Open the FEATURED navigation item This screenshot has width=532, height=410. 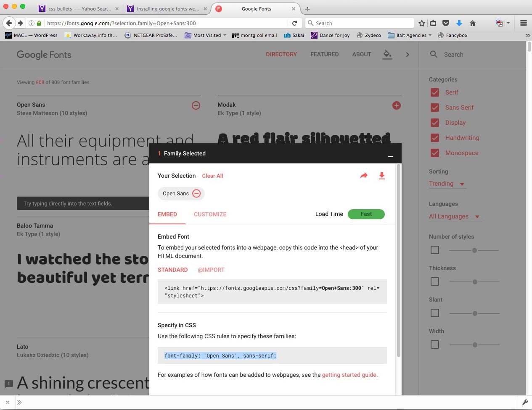pos(324,54)
